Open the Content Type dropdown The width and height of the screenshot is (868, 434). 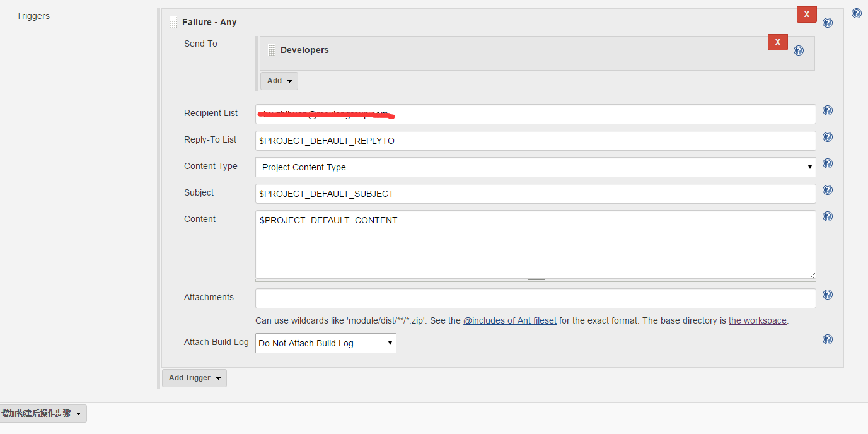pos(535,167)
